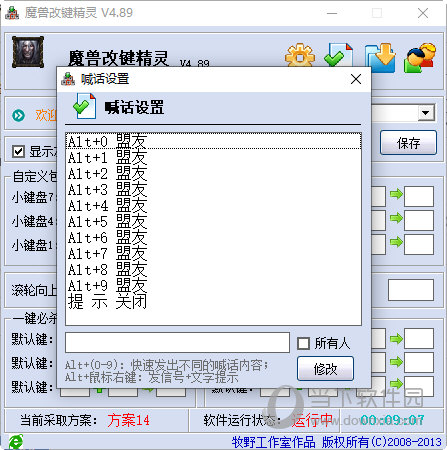
Task: Click the 运行中 status text
Action: coord(312,420)
